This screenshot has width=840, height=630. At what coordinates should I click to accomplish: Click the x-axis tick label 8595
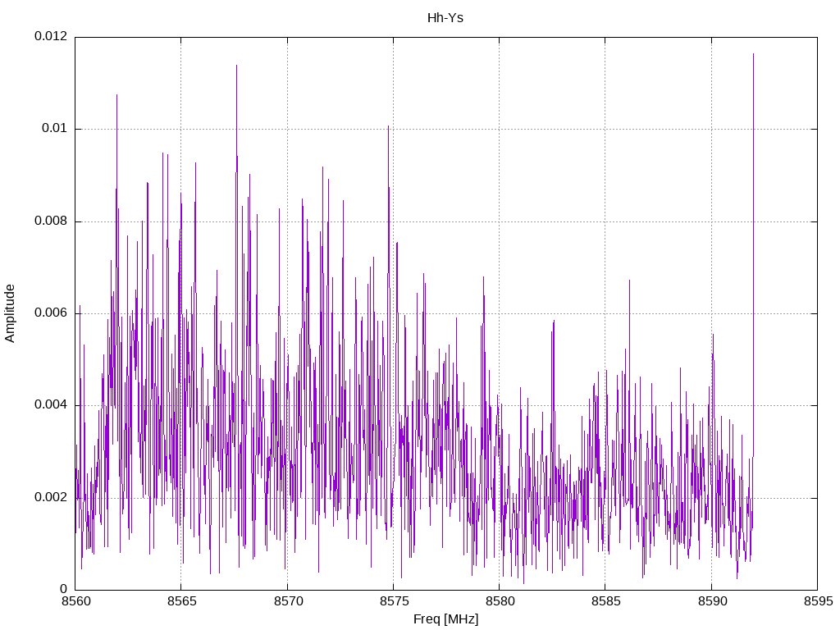click(818, 601)
